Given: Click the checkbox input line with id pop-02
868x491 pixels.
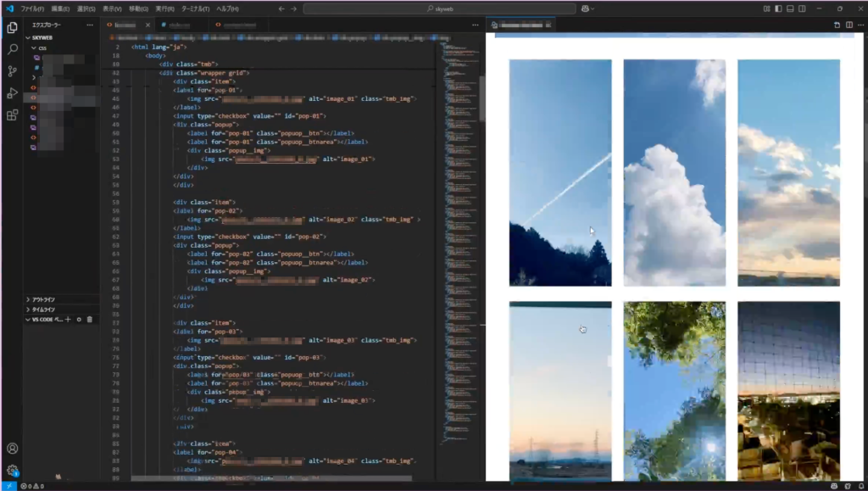Looking at the screenshot, I should tap(250, 237).
